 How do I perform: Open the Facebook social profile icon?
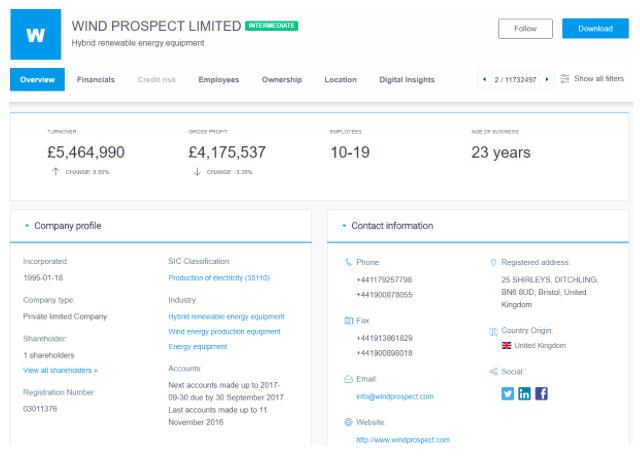pos(541,394)
